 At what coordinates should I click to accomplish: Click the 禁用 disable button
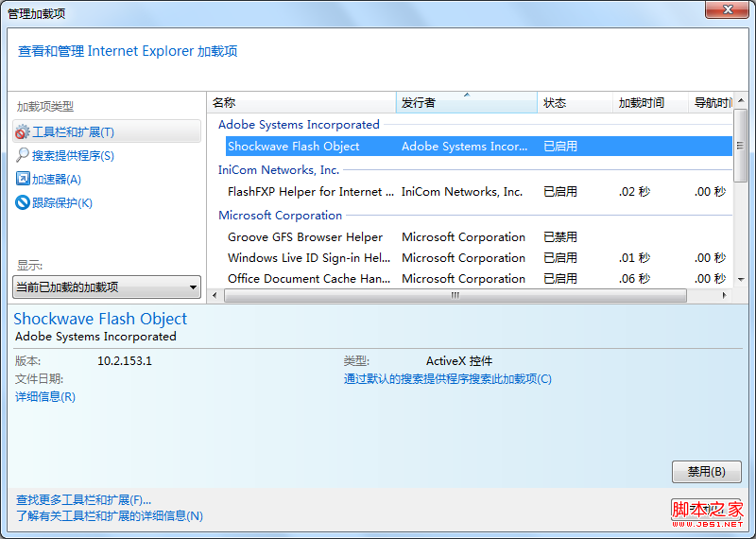click(706, 472)
